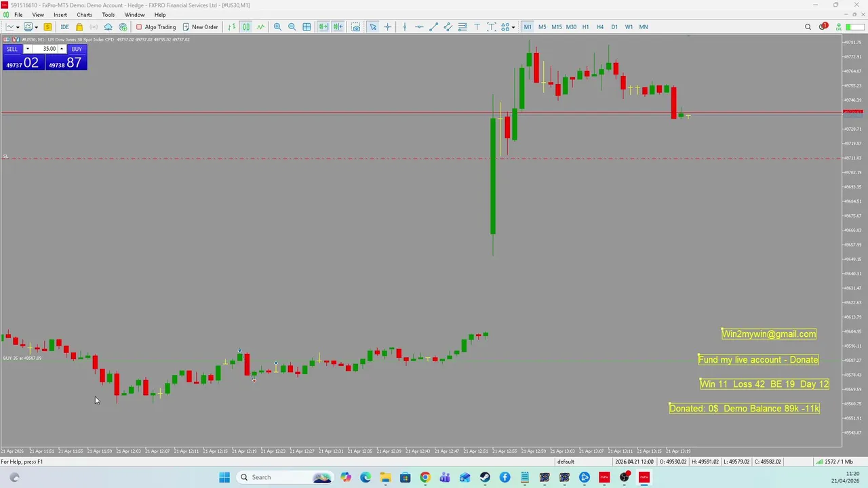
Task: Open the Window menu
Action: pos(134,15)
